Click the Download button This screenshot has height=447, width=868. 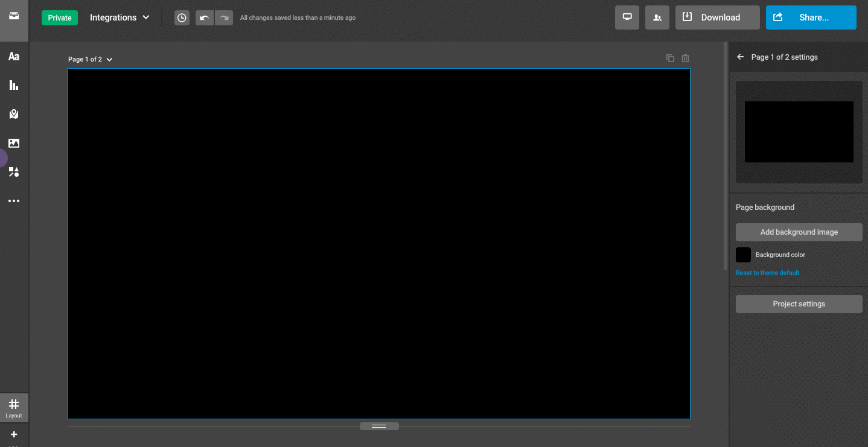click(717, 17)
